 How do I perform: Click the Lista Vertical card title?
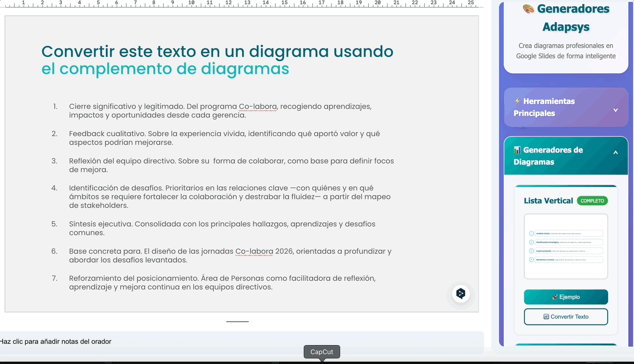click(548, 201)
